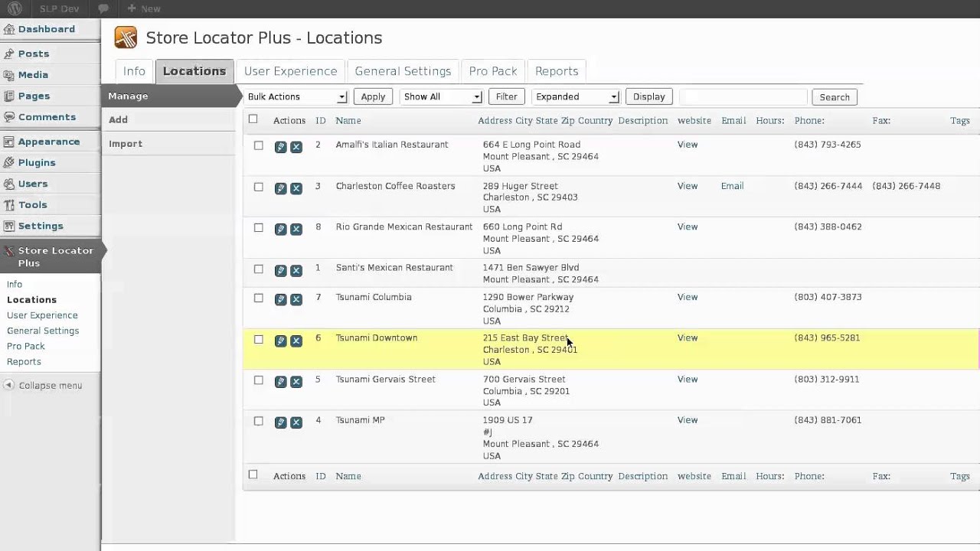
Task: Open Posts in the sidebar menu
Action: point(34,54)
